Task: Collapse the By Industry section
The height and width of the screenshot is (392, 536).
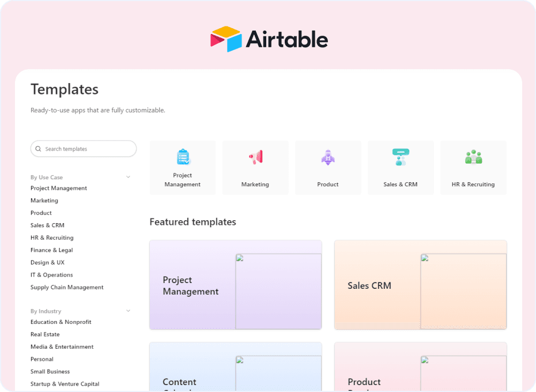Action: point(128,311)
